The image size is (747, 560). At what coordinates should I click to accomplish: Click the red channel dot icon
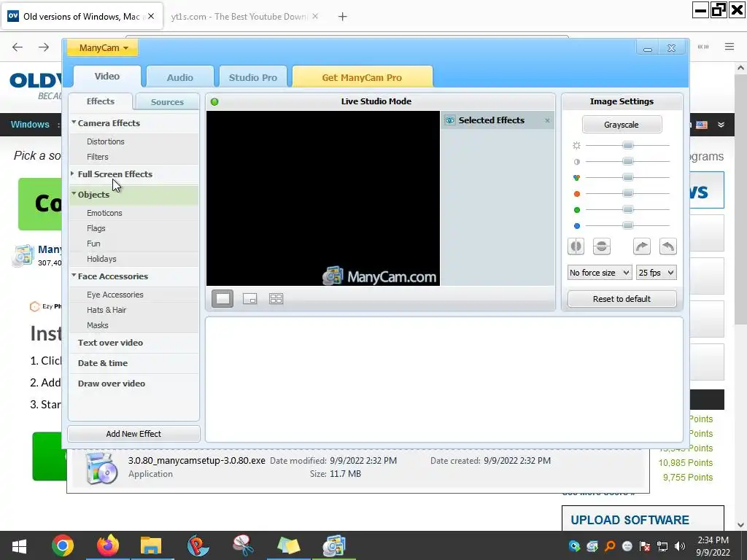[576, 194]
